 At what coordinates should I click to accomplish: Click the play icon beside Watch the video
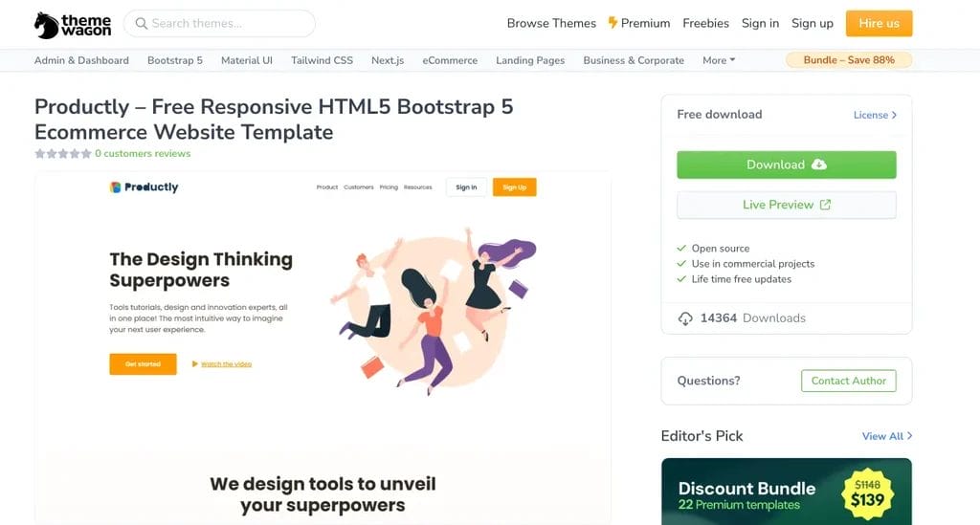click(195, 364)
